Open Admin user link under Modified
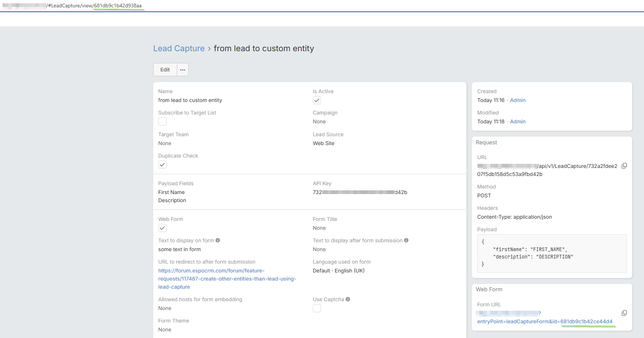Image resolution: width=644 pixels, height=338 pixels. click(x=518, y=122)
